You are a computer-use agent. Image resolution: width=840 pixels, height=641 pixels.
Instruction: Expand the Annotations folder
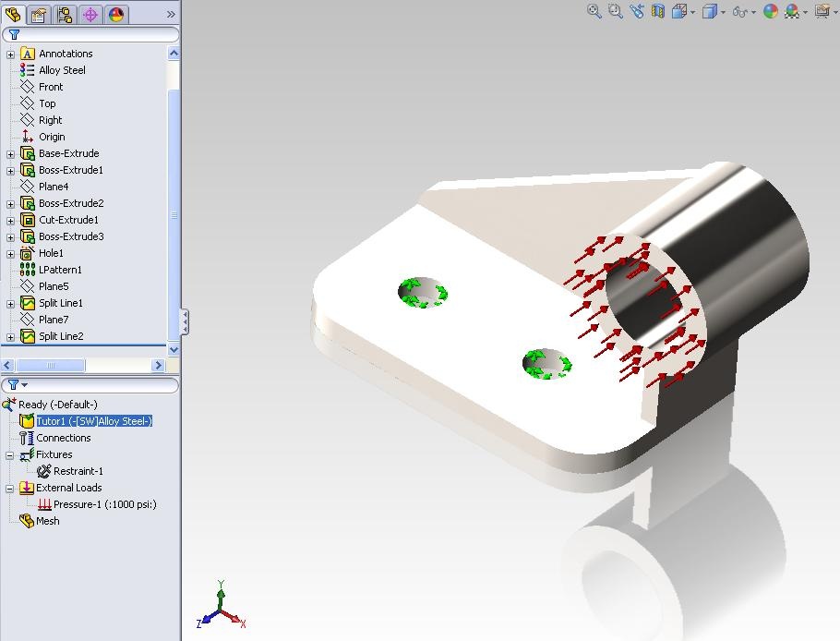coord(10,54)
